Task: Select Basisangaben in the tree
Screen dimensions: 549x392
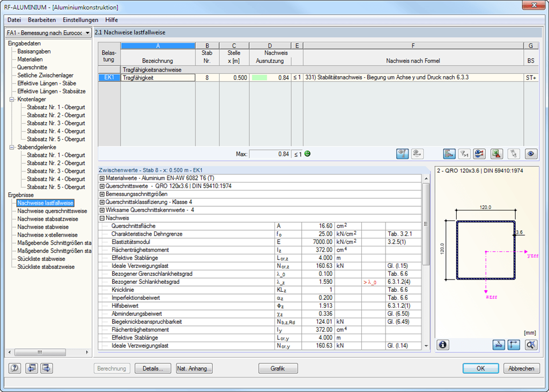Action: [34, 51]
